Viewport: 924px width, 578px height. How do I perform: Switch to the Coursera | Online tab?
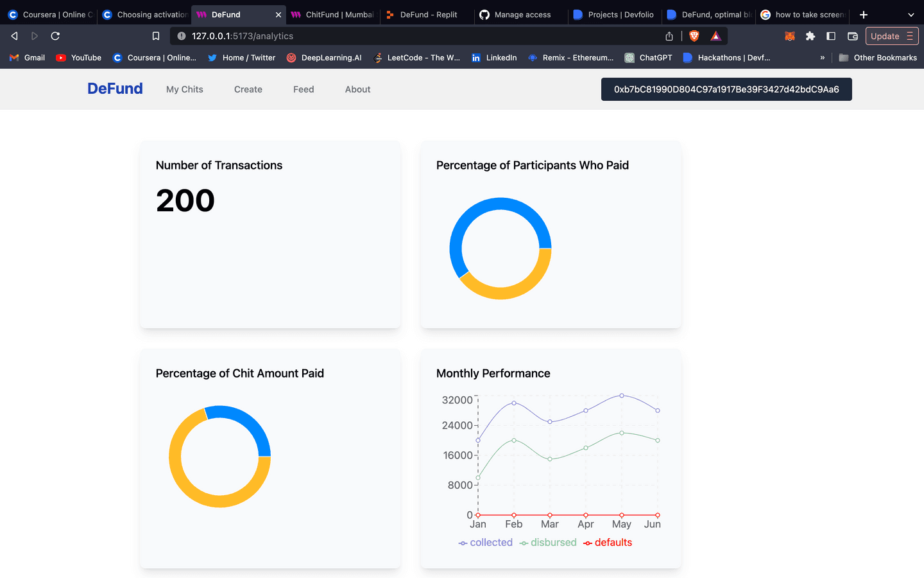(x=49, y=14)
